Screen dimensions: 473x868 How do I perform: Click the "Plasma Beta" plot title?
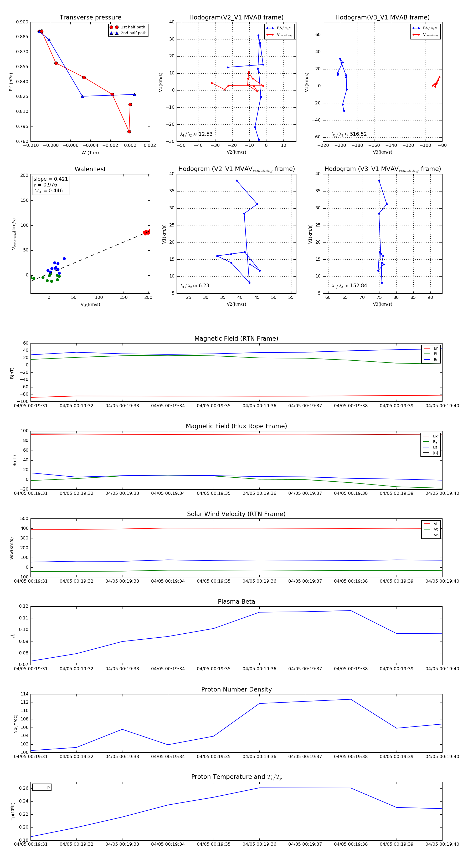click(236, 602)
